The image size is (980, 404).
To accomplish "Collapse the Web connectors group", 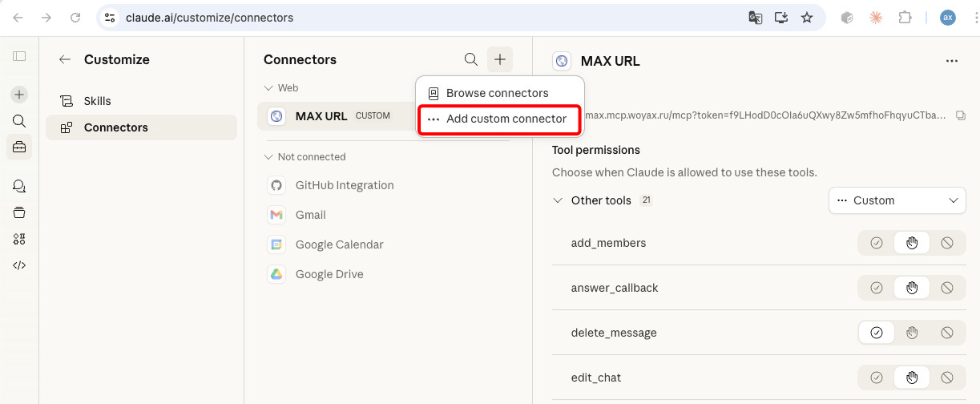I will (269, 88).
